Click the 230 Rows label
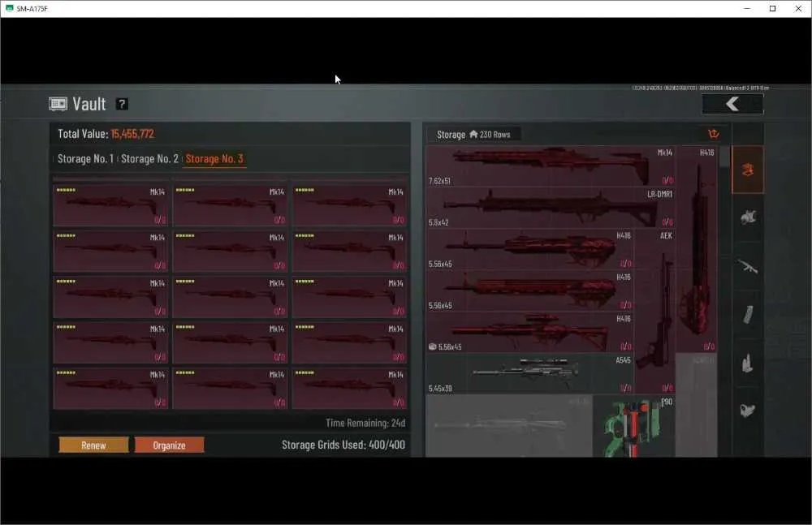Image resolution: width=812 pixels, height=525 pixels. pos(495,135)
